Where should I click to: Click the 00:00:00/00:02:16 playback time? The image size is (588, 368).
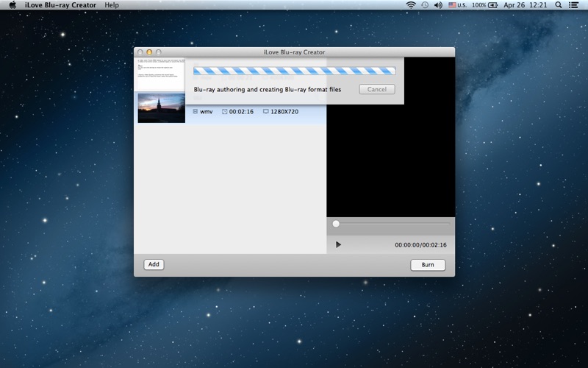point(420,245)
